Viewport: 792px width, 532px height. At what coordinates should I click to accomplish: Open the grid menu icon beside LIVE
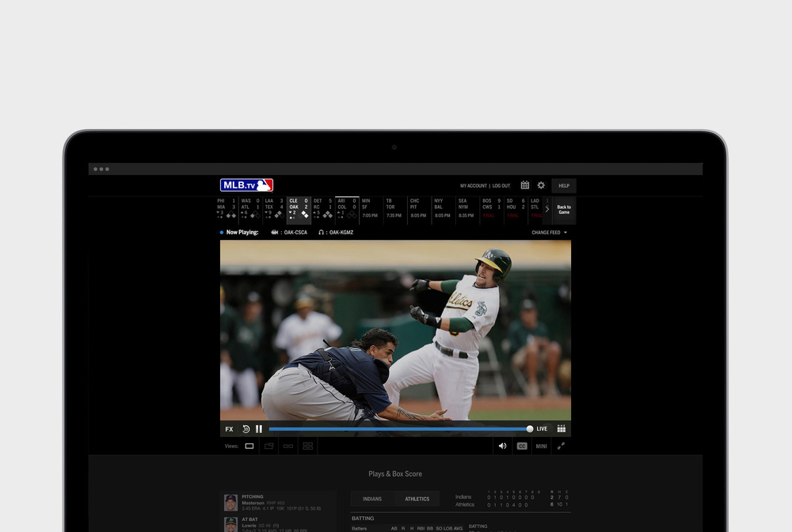(562, 429)
